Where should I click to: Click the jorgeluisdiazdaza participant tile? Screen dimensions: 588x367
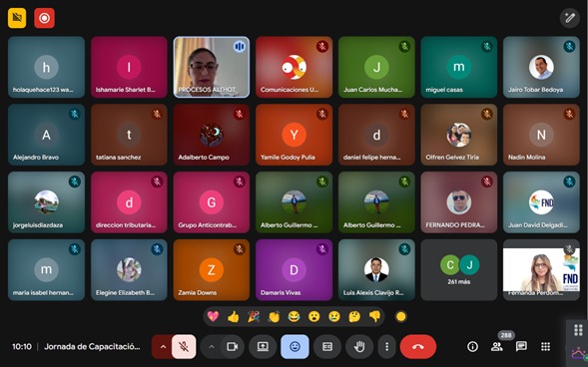tap(47, 202)
